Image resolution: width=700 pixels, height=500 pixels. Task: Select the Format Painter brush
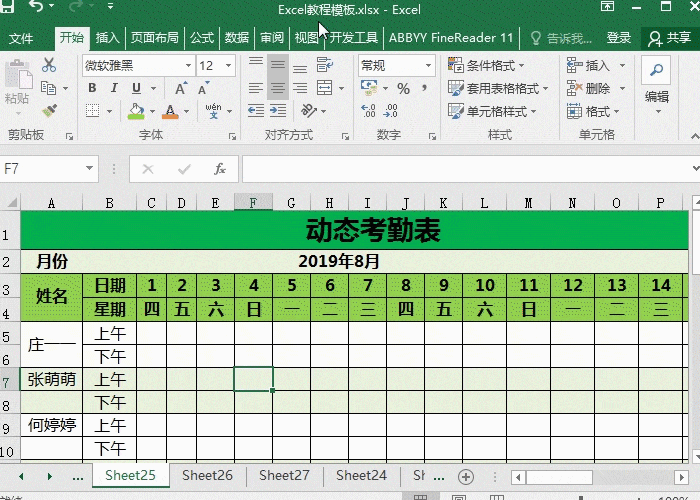(49, 112)
